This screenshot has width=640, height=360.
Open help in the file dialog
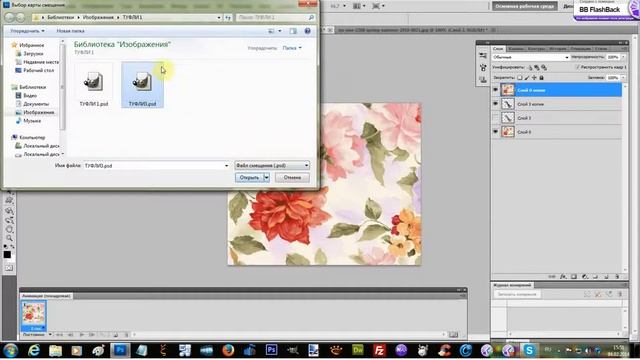coord(307,31)
